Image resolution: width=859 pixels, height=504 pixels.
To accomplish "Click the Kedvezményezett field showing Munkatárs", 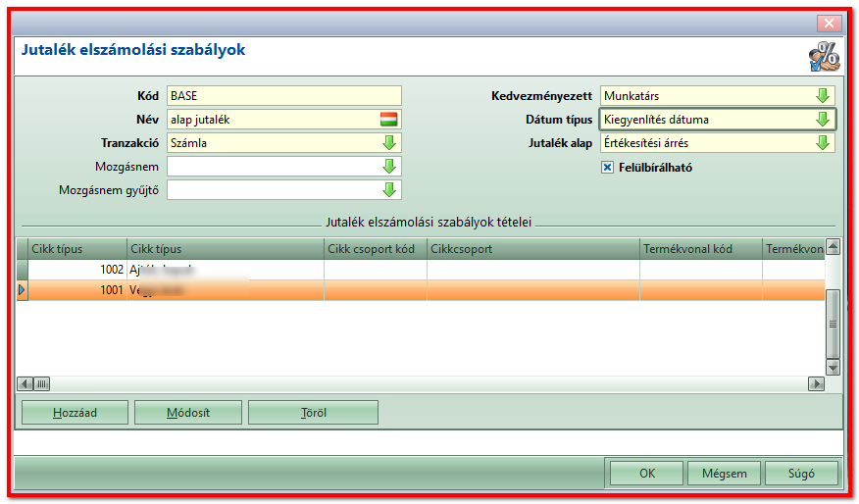I will point(718,96).
